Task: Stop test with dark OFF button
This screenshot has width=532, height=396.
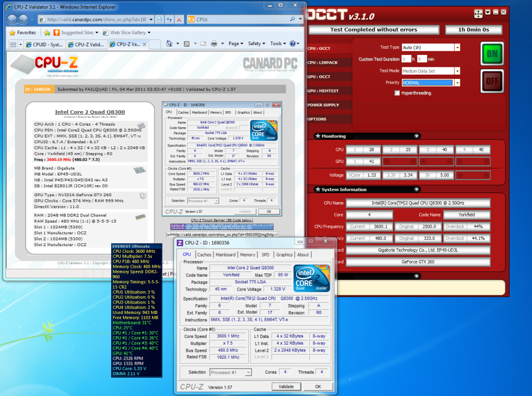Action: coord(492,81)
